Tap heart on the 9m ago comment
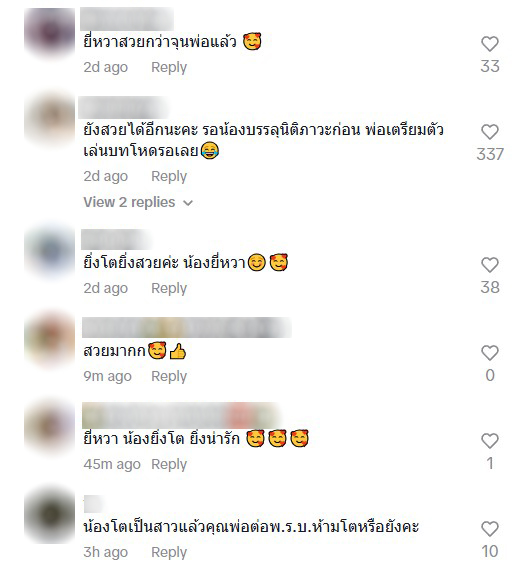The height and width of the screenshot is (576, 530). [x=490, y=353]
